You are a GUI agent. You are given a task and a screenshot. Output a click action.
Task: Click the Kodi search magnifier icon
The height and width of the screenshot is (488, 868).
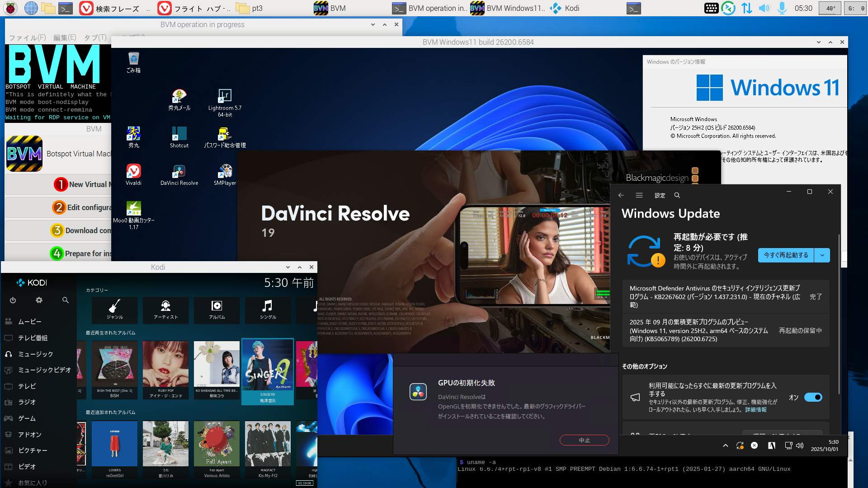(x=66, y=300)
